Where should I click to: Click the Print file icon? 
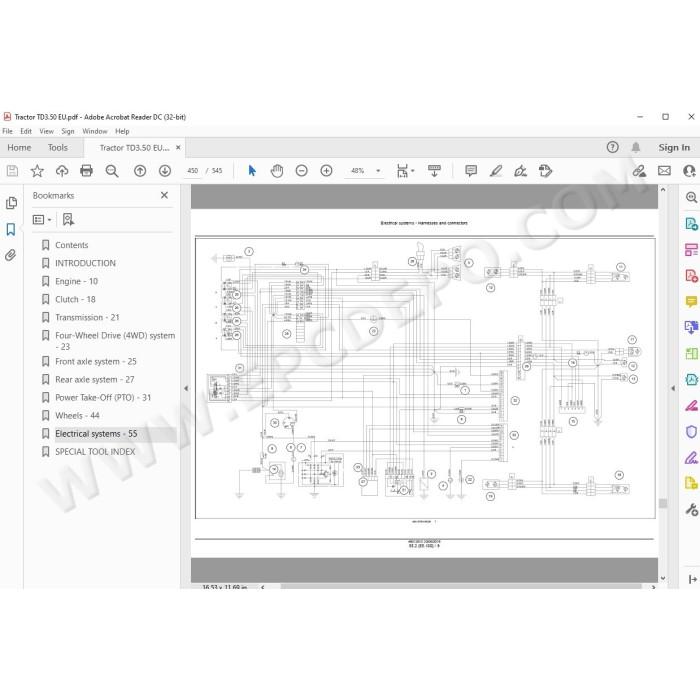pyautogui.click(x=86, y=171)
